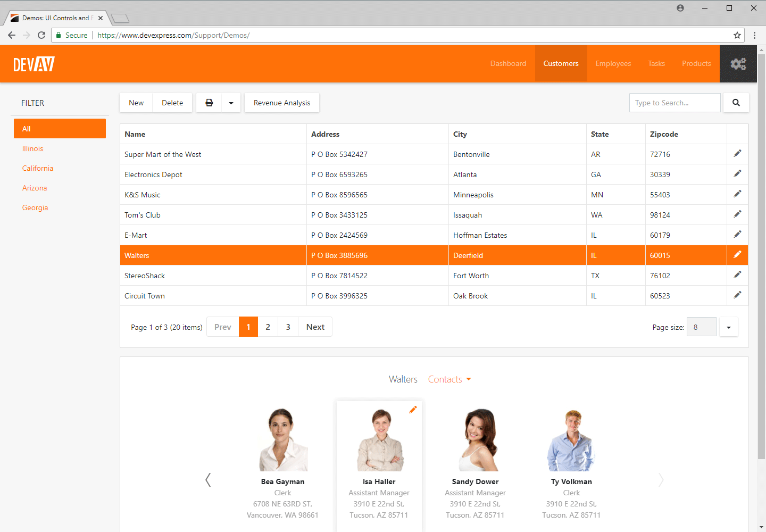Open the Page size dropdown

(728, 327)
